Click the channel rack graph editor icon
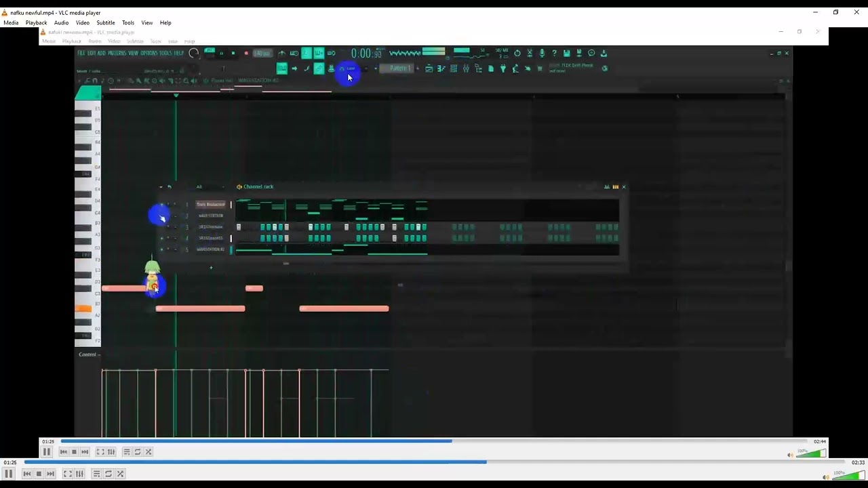868x488 pixels. click(x=606, y=187)
